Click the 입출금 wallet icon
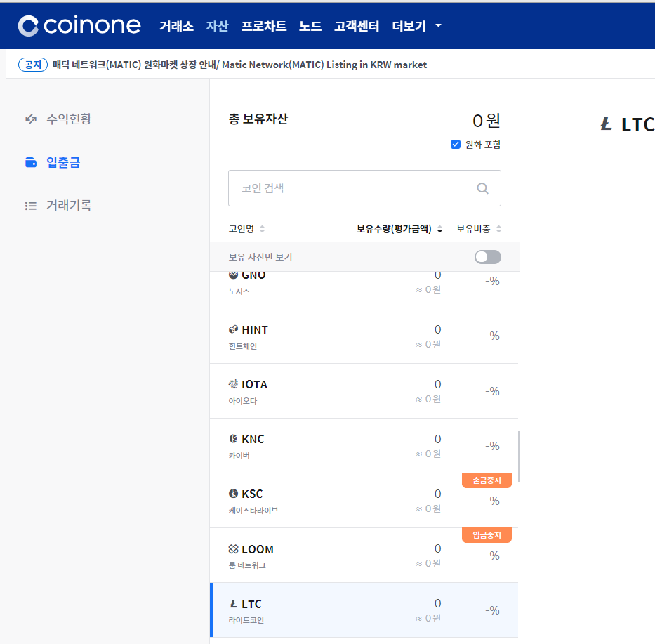The width and height of the screenshot is (655, 644). point(31,162)
